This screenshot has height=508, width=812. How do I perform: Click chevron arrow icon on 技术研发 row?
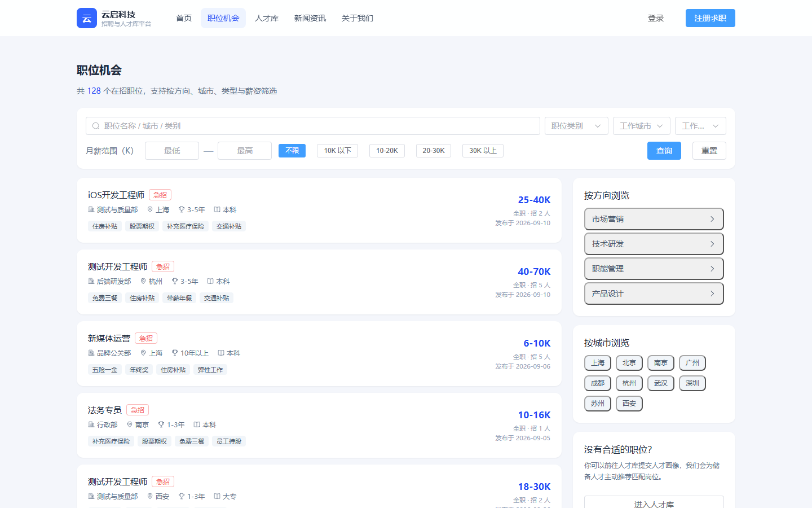(712, 244)
